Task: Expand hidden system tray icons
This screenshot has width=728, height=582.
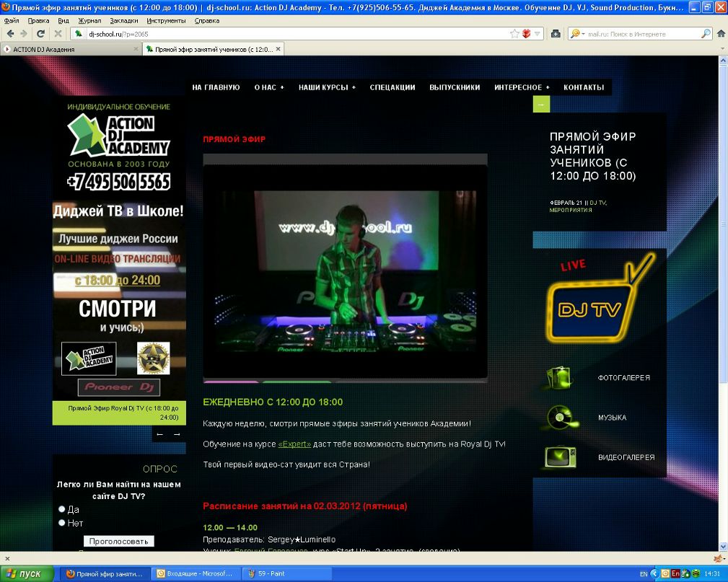Action: pos(654,573)
